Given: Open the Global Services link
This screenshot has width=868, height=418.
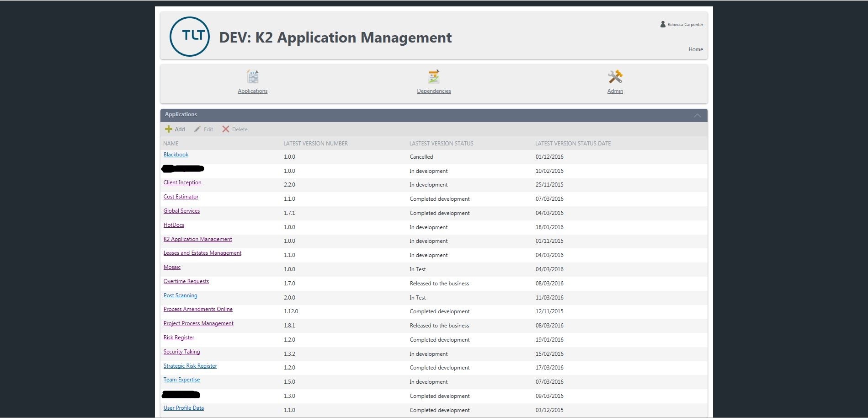Looking at the screenshot, I should pos(181,211).
